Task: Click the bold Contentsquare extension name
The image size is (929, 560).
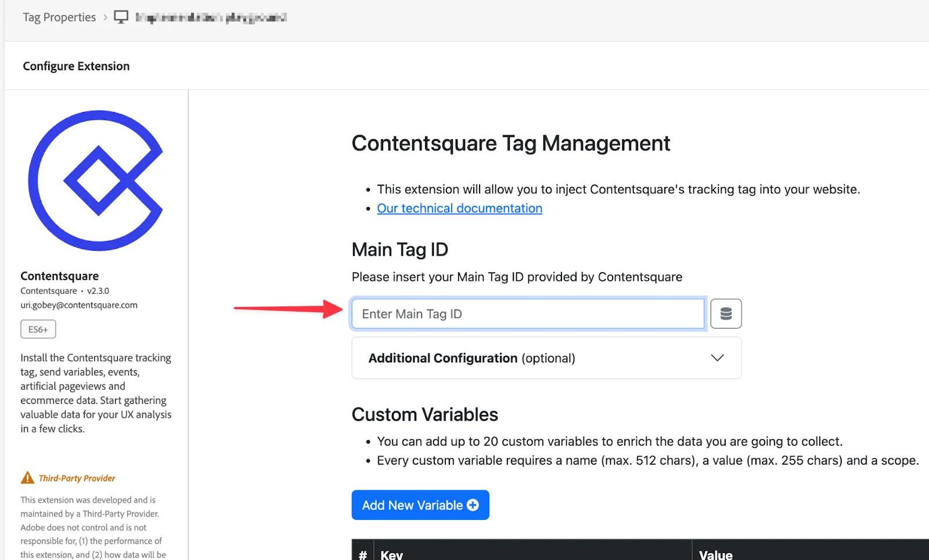Action: click(59, 276)
